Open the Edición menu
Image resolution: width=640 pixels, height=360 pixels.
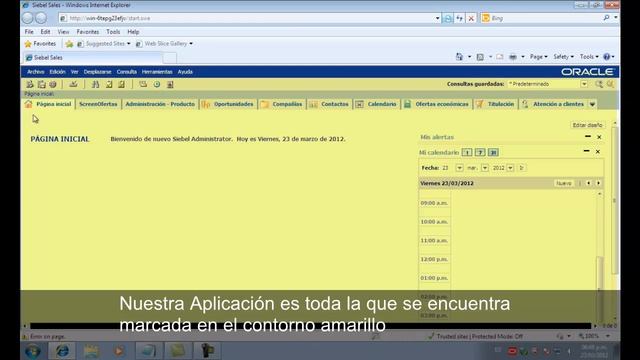57,72
